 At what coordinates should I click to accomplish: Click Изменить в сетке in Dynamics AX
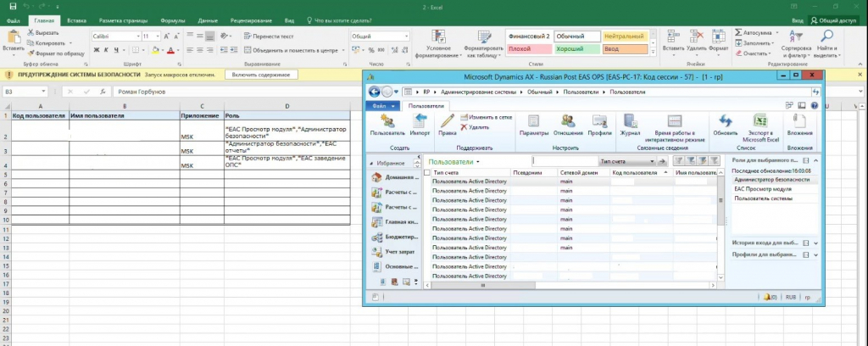pyautogui.click(x=486, y=117)
